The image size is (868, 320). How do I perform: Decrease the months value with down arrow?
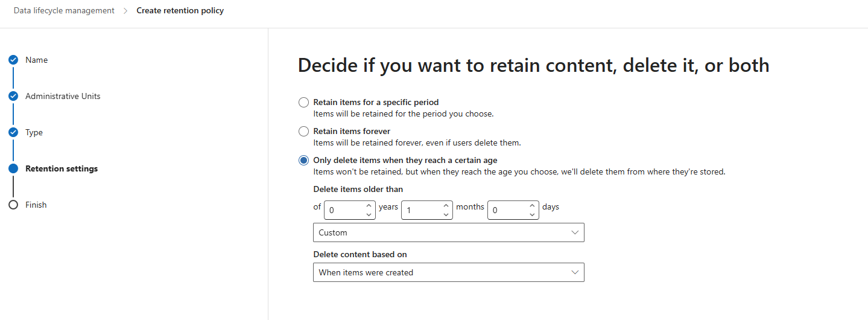(446, 214)
